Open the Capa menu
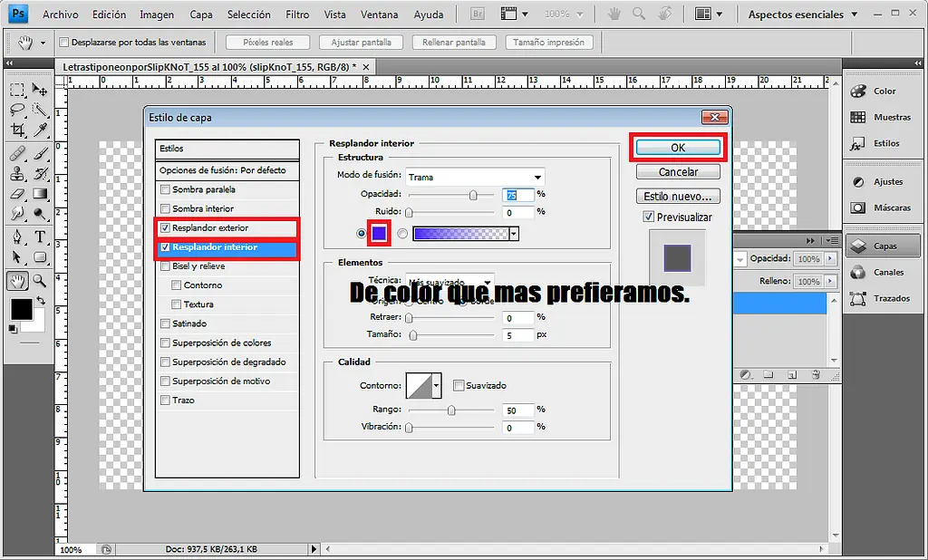 (x=201, y=14)
